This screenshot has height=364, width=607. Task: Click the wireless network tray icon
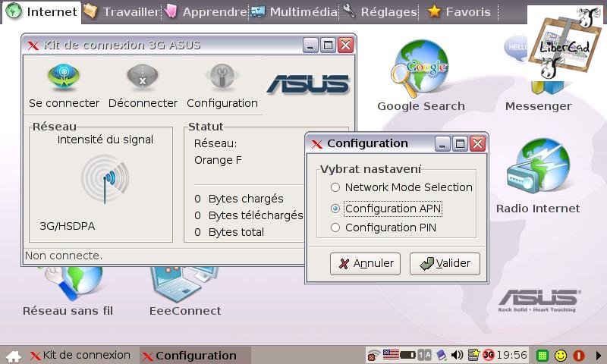point(373,355)
